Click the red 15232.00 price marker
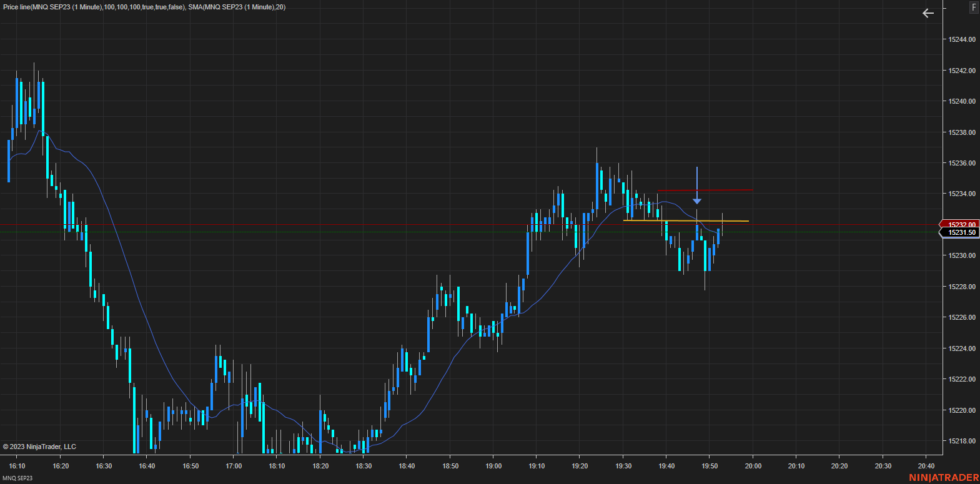Screen dimensions: 980x484 click(959, 225)
